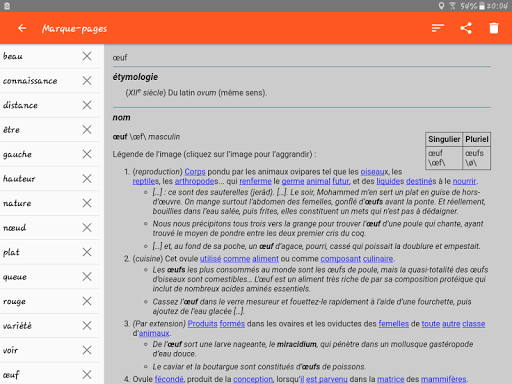Image resolution: width=512 pixels, height=384 pixels.
Task: Delete all bookmarks with trash icon
Action: pos(494,28)
